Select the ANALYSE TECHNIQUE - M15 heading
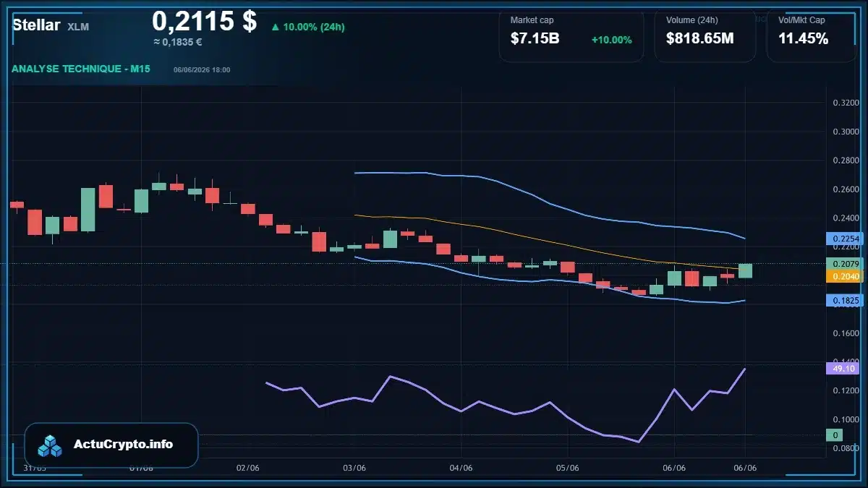Viewport: 868px width, 488px height. click(x=81, y=69)
